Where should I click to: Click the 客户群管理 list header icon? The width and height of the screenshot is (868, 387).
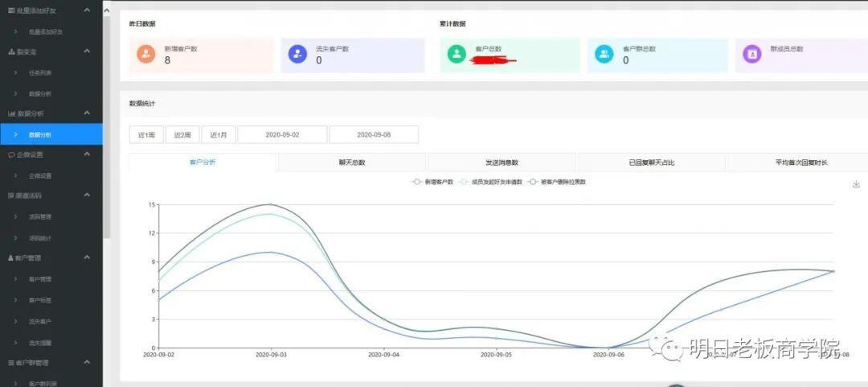click(x=11, y=363)
